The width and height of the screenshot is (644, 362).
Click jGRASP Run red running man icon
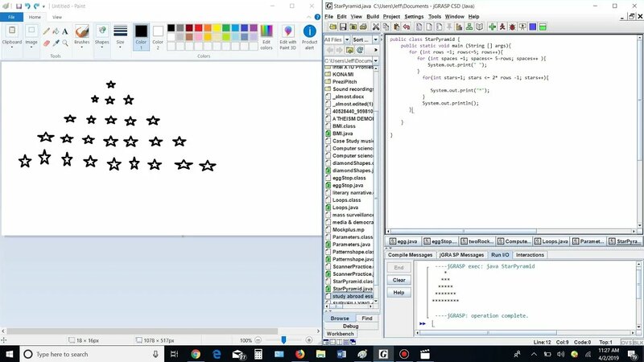click(502, 27)
